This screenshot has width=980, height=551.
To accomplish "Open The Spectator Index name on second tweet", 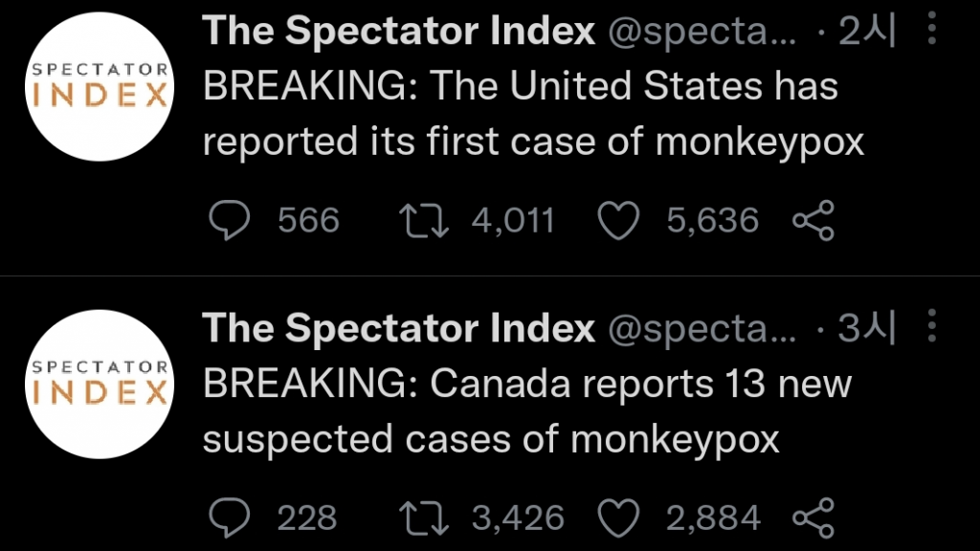I will [399, 330].
